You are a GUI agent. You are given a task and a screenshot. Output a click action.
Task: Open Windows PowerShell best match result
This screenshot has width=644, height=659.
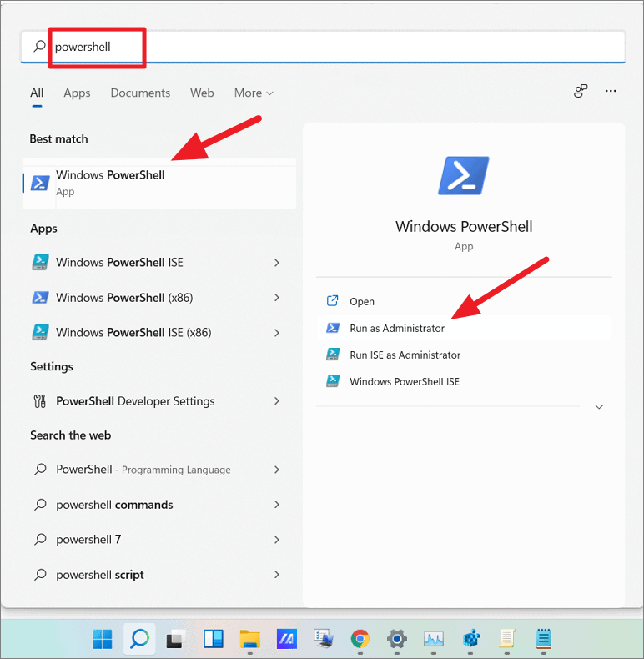tap(159, 184)
